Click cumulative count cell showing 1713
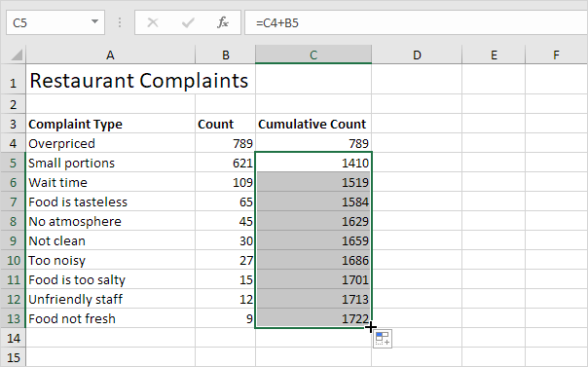This screenshot has width=588, height=367. tap(313, 299)
